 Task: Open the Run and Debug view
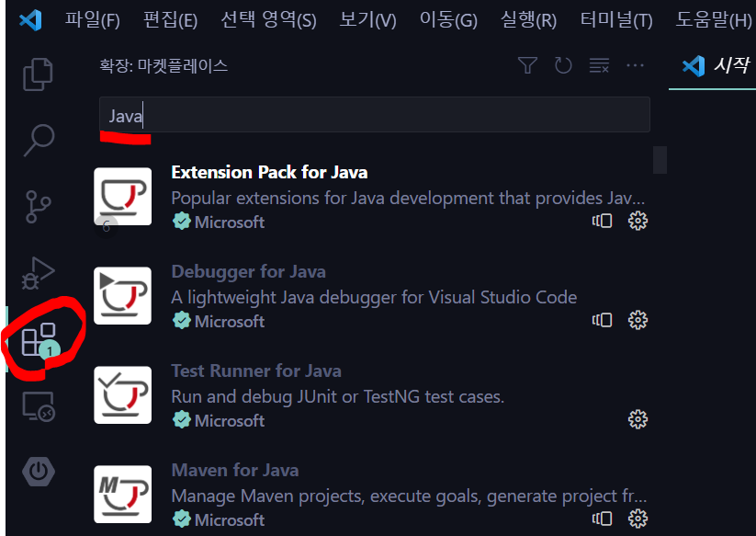click(x=38, y=273)
